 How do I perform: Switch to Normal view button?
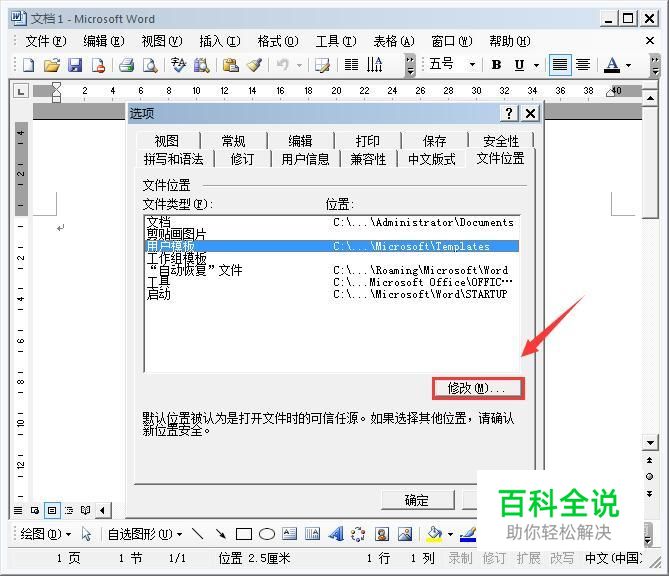(18, 510)
